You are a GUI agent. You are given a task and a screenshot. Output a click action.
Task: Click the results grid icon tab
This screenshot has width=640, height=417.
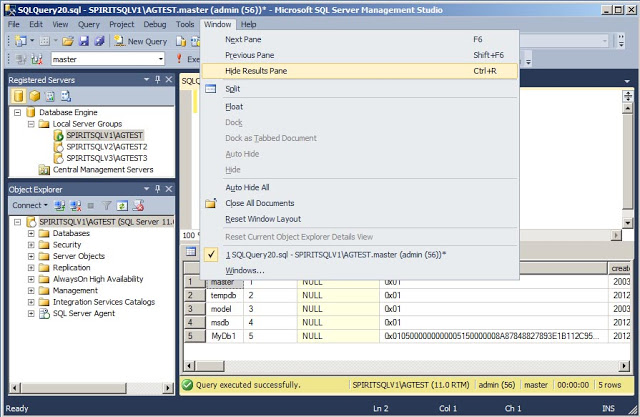(191, 252)
